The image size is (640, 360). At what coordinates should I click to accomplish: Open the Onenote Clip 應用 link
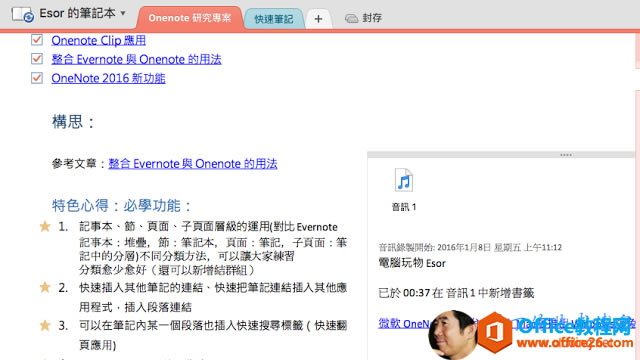pyautogui.click(x=98, y=40)
